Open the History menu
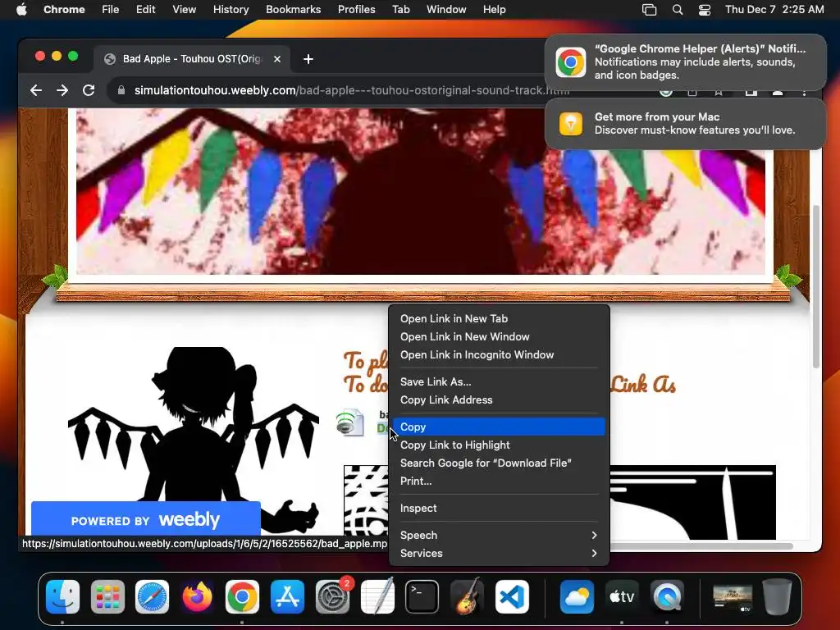This screenshot has height=630, width=840. [x=231, y=9]
